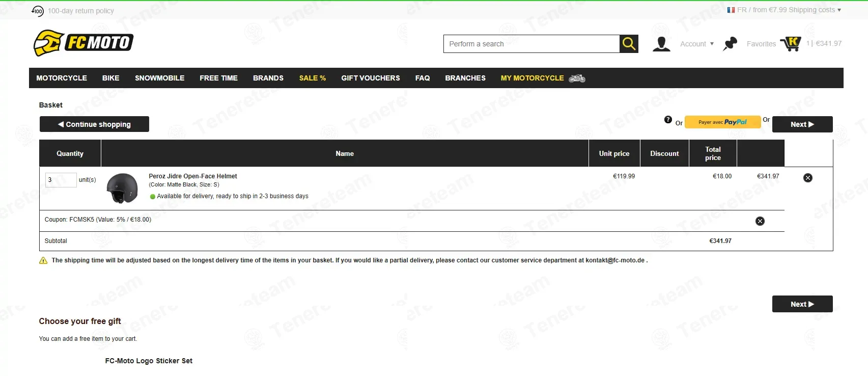Open the Free Time menu
This screenshot has width=868, height=376.
pyautogui.click(x=219, y=78)
